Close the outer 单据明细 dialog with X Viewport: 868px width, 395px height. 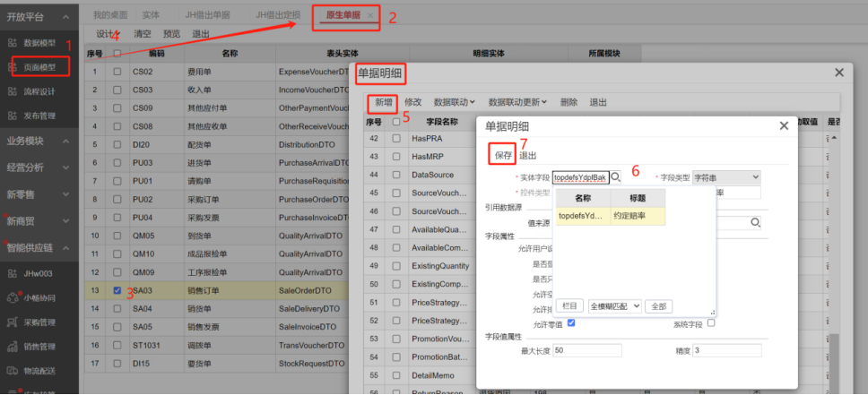pyautogui.click(x=839, y=73)
